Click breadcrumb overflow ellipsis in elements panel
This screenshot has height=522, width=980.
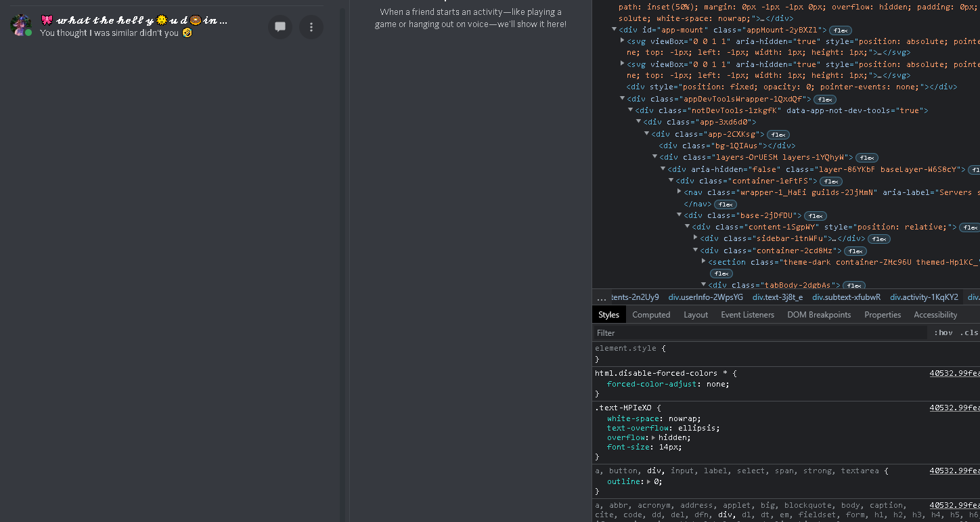click(601, 297)
